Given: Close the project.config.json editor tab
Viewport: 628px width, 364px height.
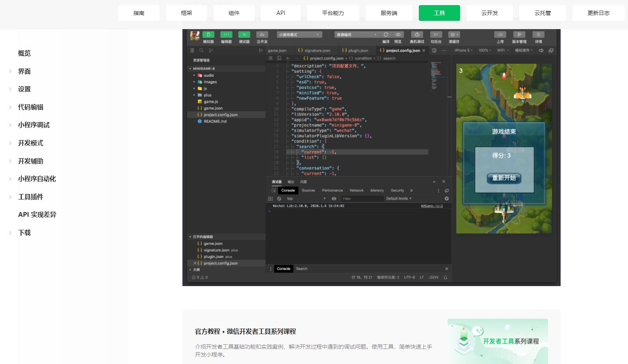Looking at the screenshot, I should click(424, 50).
